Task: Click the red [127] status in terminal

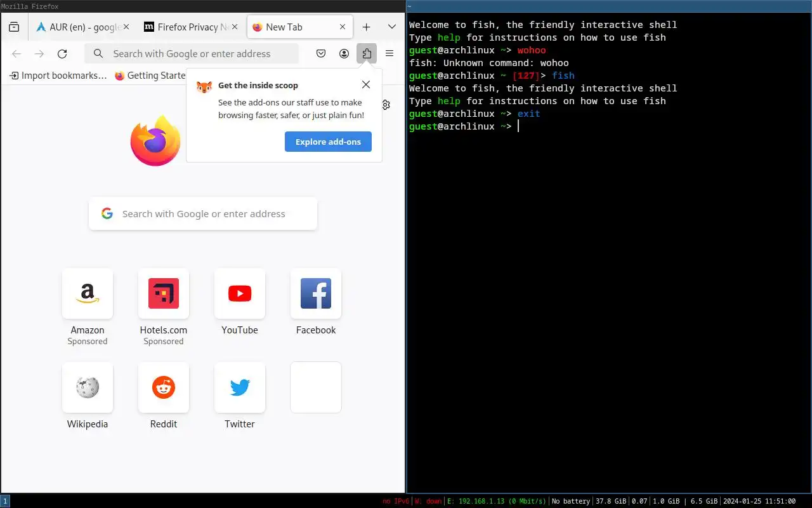Action: (x=526, y=76)
